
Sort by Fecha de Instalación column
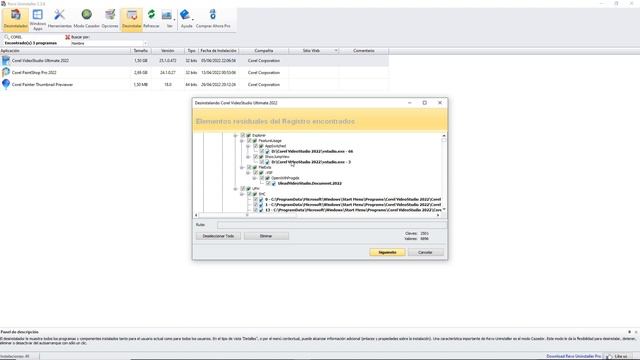[x=218, y=51]
